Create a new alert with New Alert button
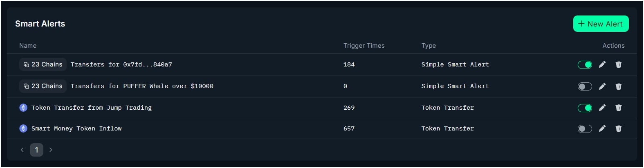644x168 pixels. point(601,24)
